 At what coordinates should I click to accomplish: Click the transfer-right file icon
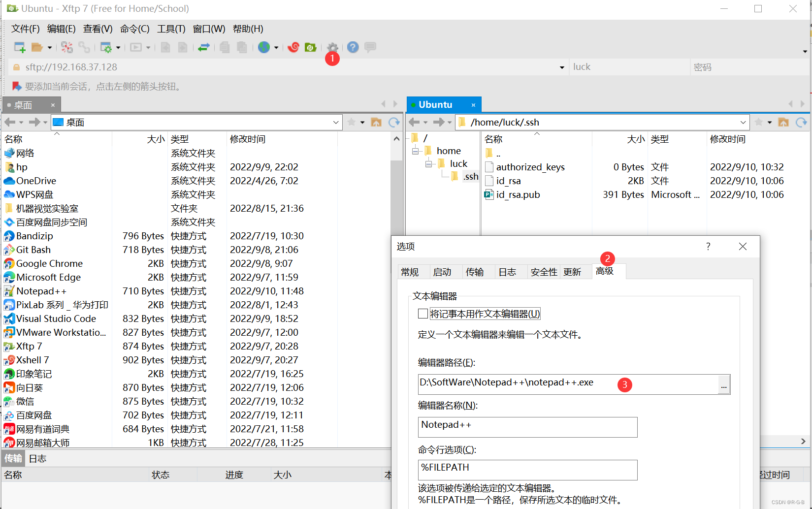pos(183,47)
